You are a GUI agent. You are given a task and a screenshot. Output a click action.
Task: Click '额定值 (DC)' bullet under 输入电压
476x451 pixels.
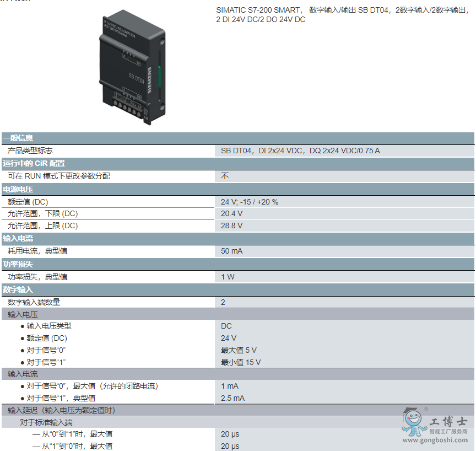click(47, 339)
